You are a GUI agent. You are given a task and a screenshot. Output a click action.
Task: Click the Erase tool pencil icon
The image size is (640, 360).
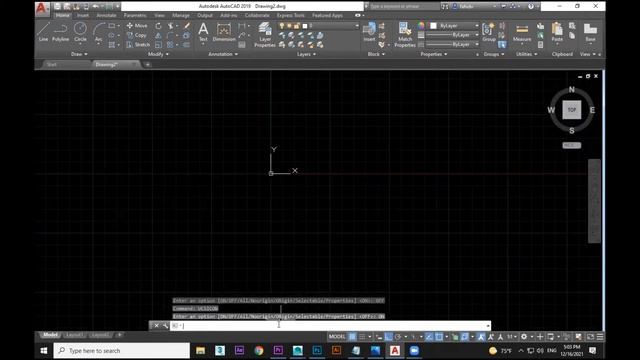click(187, 26)
